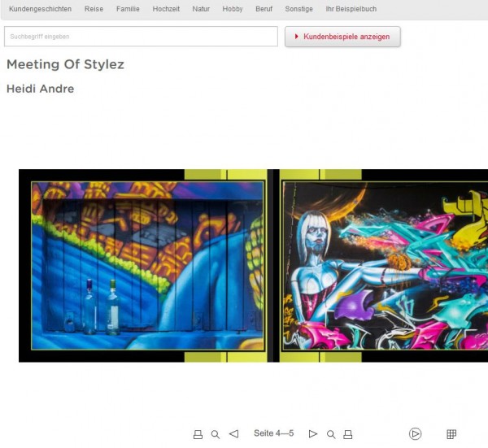Screen dimensions: 488x448
Task: Open the Beruf category
Action: click(264, 9)
